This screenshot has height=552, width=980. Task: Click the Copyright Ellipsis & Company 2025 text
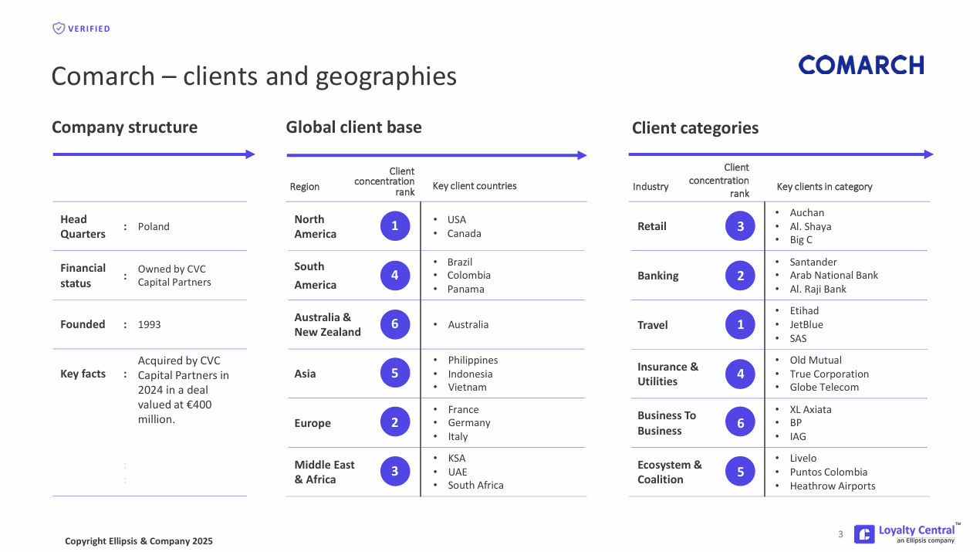(139, 541)
